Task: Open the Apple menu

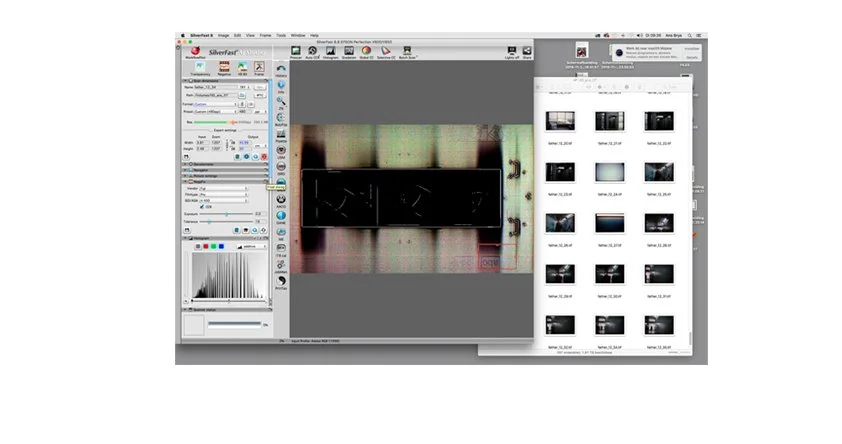Action: pyautogui.click(x=183, y=35)
